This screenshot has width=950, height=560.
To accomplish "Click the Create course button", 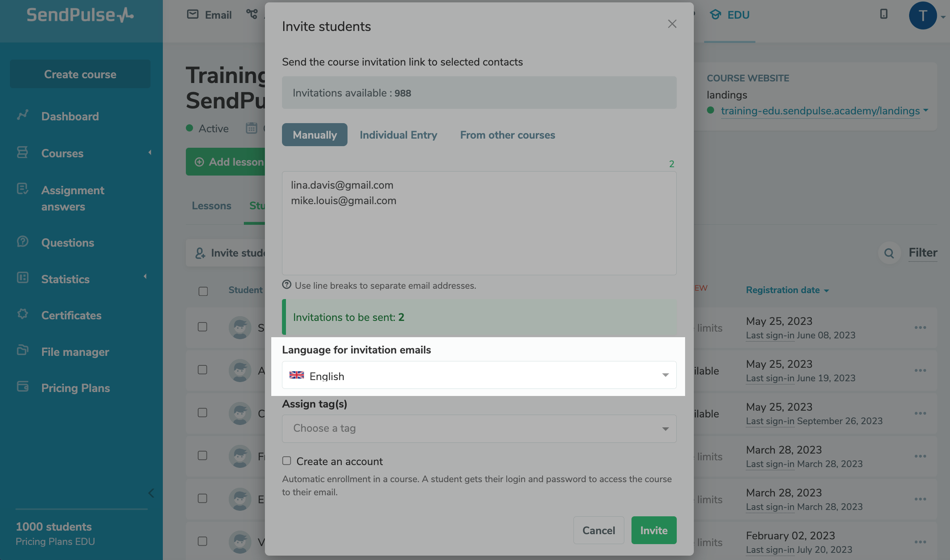I will (80, 74).
